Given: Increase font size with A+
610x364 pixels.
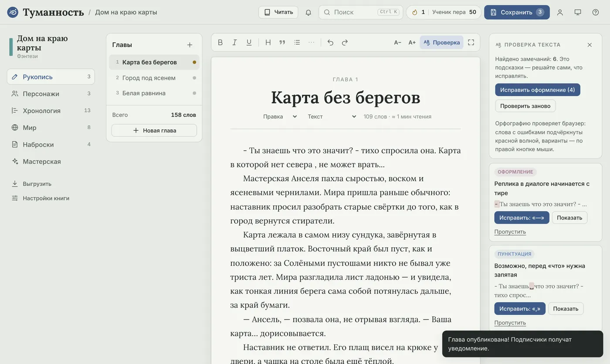Looking at the screenshot, I should 412,42.
